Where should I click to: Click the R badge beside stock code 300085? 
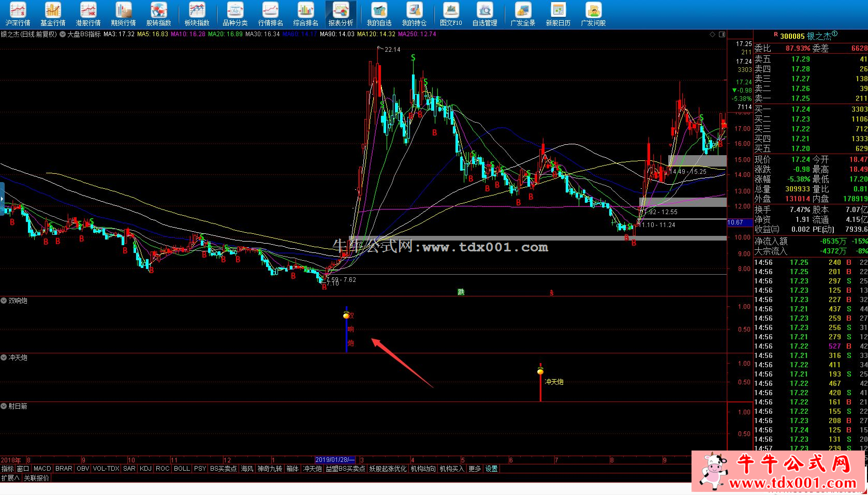(776, 35)
